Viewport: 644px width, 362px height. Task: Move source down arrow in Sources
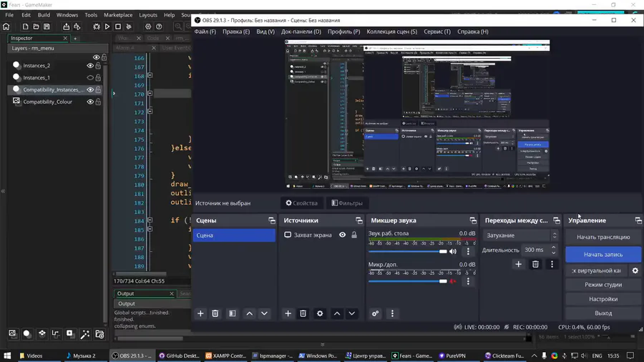point(352,313)
